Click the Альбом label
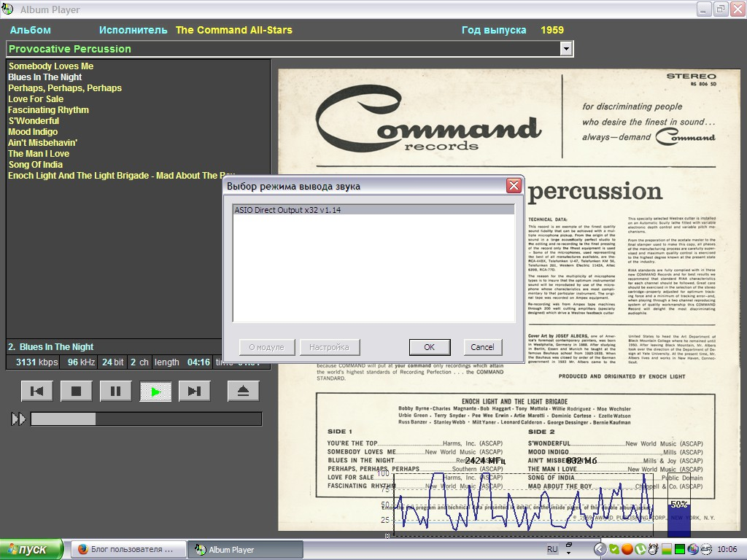Viewport: 747px width, 560px height. pyautogui.click(x=31, y=30)
